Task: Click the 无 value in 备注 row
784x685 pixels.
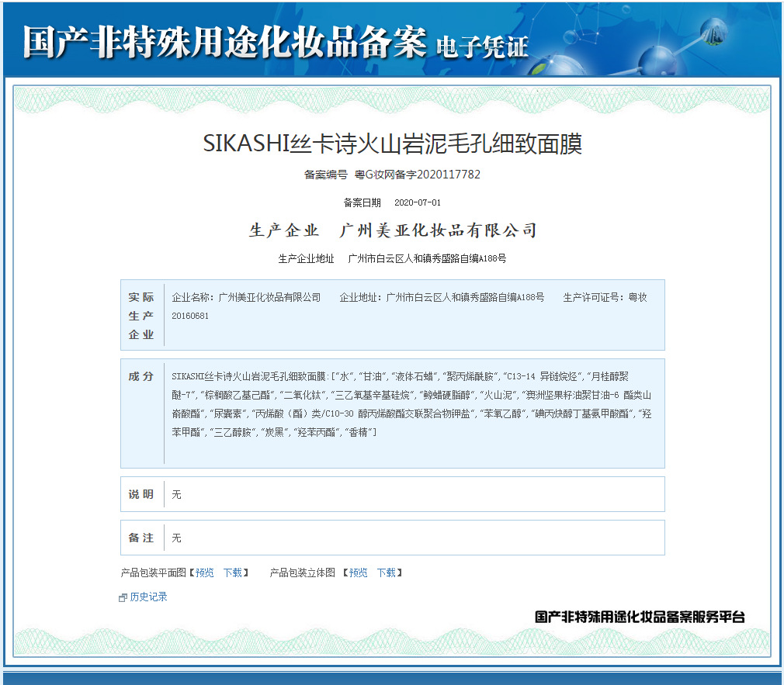Action: [176, 538]
